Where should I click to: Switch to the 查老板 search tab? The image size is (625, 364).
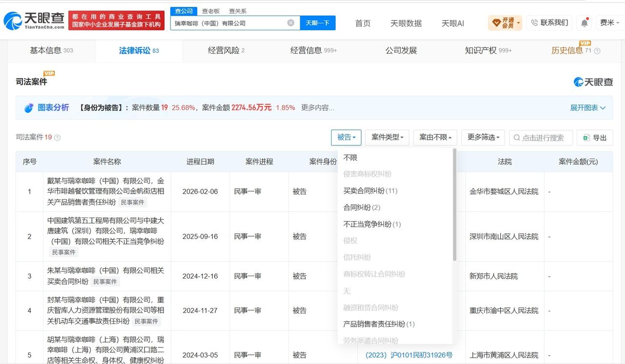tap(210, 11)
